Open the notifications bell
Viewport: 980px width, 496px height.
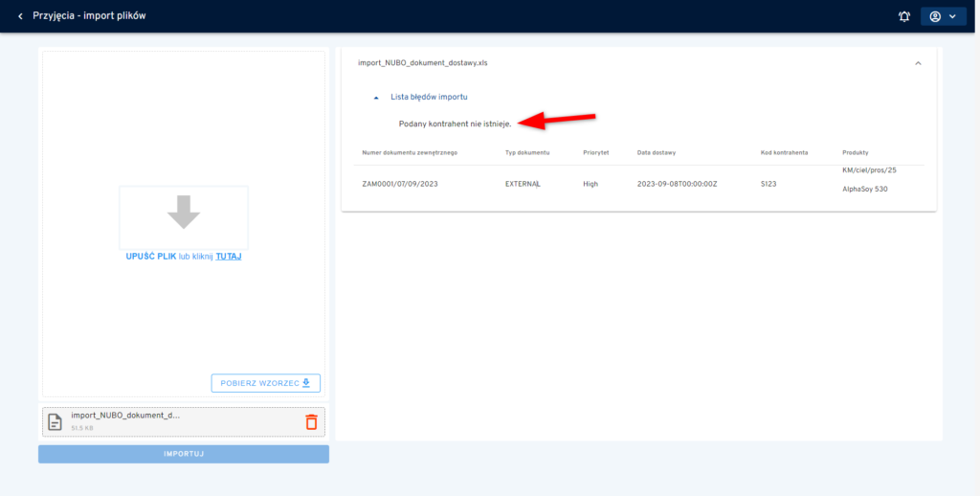(x=904, y=16)
